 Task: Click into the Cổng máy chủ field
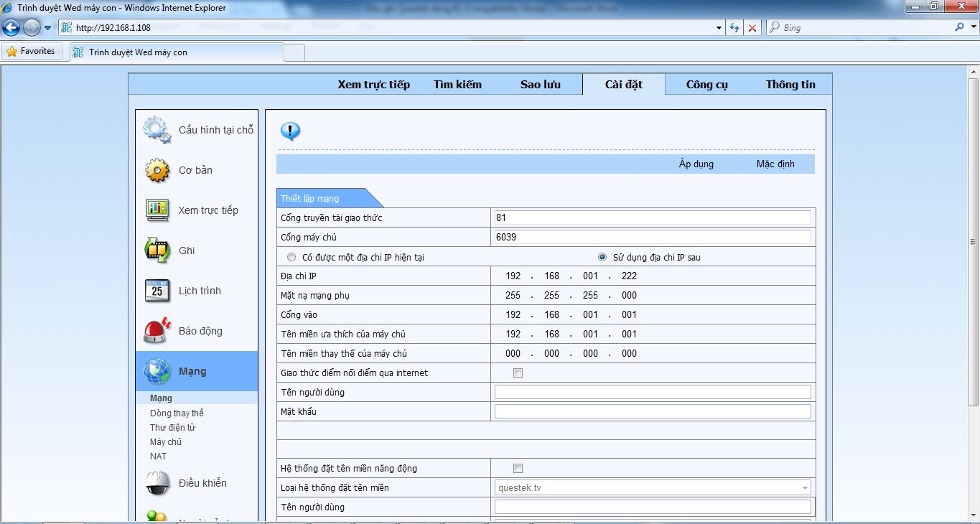[652, 238]
